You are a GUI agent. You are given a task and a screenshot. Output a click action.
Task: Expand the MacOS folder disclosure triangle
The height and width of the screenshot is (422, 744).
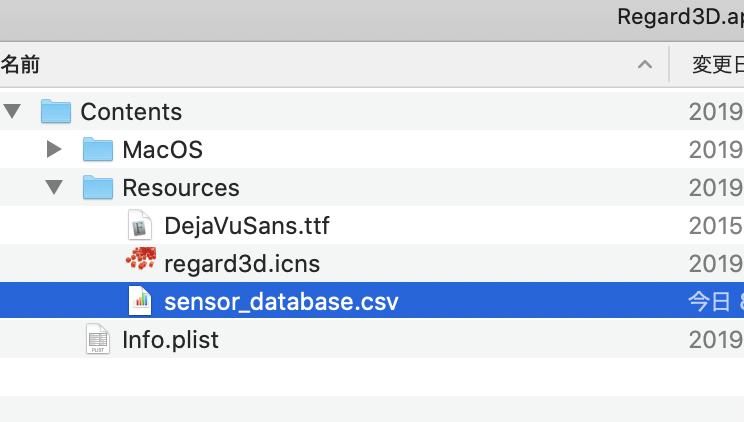(55, 150)
